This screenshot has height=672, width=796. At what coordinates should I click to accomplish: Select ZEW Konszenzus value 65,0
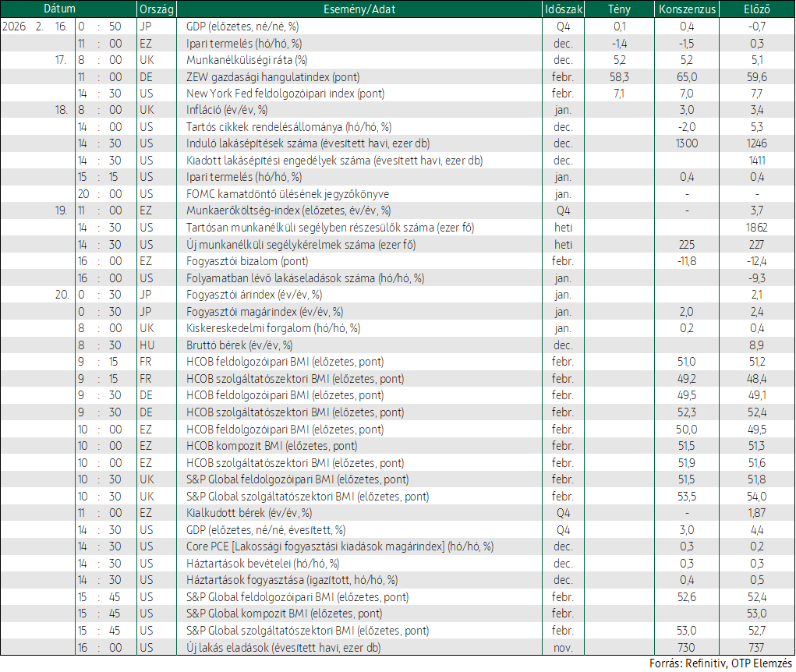click(687, 77)
